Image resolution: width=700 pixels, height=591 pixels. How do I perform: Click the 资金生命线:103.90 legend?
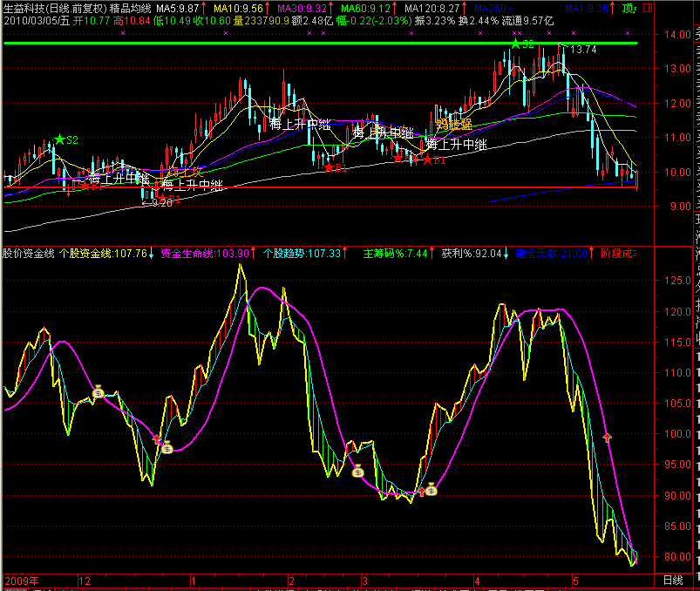click(205, 254)
